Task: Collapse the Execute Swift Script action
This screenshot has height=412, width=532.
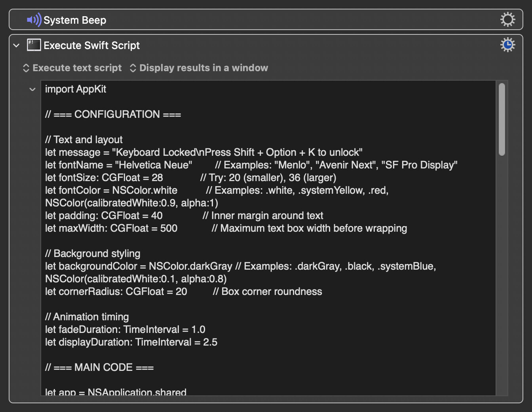Action: pos(16,45)
